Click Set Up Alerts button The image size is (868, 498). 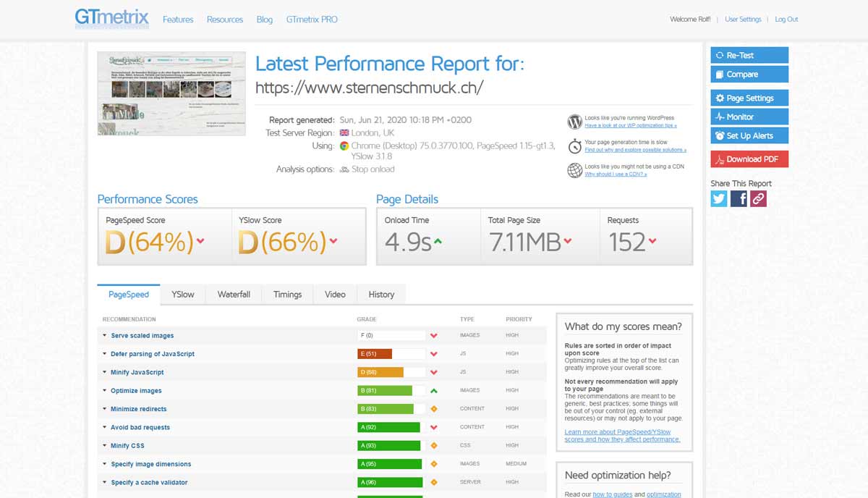(749, 135)
